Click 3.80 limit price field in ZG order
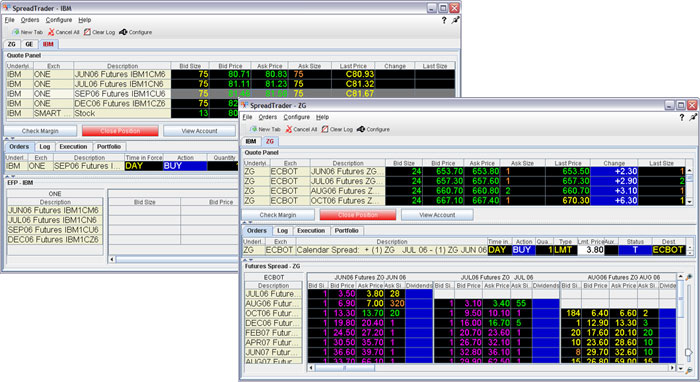This screenshot has height=382, width=700. 591,250
